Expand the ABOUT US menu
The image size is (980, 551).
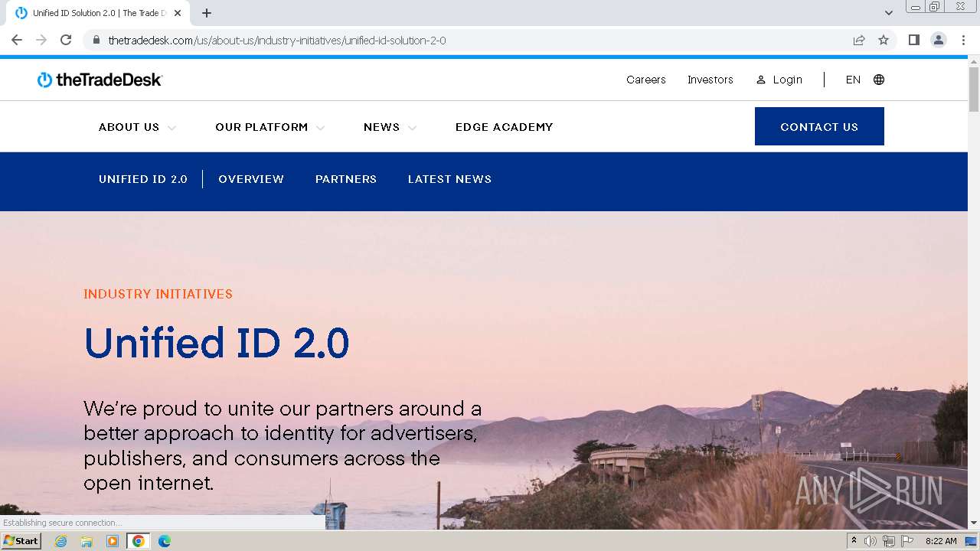[x=137, y=127]
